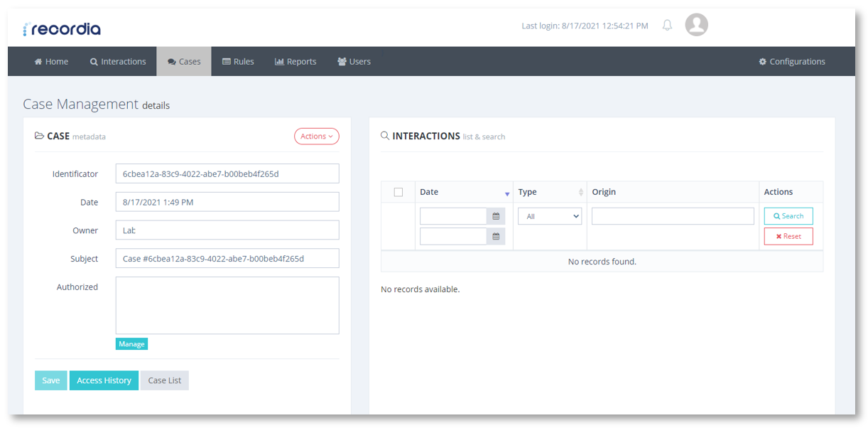Click the Search button
Viewport: 868px width, 428px height.
coord(788,216)
